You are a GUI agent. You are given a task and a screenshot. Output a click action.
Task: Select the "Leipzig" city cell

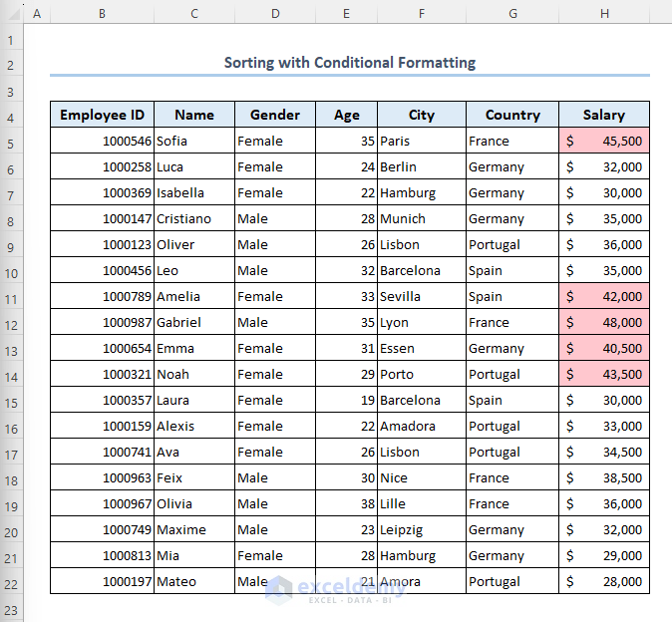[x=422, y=530]
